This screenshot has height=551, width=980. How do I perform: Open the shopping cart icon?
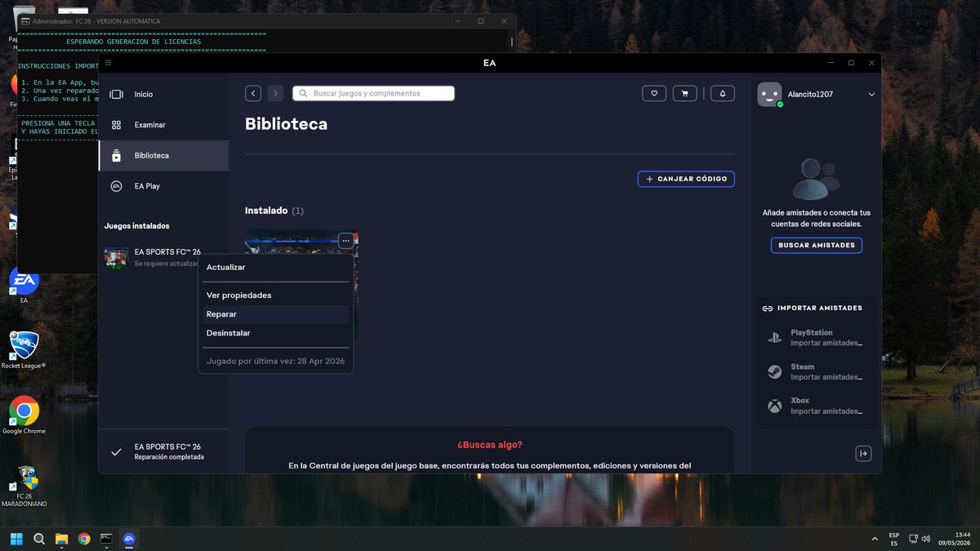(x=684, y=94)
